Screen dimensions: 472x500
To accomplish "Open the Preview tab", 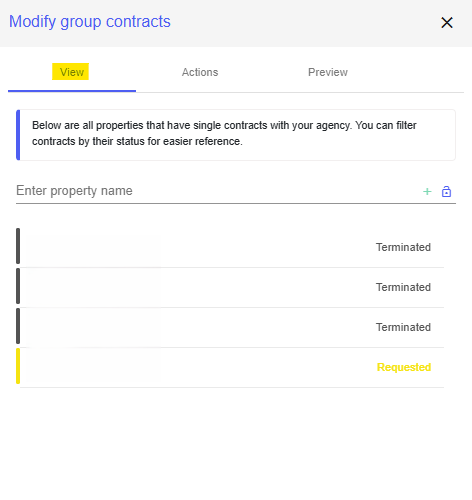I will tap(328, 72).
